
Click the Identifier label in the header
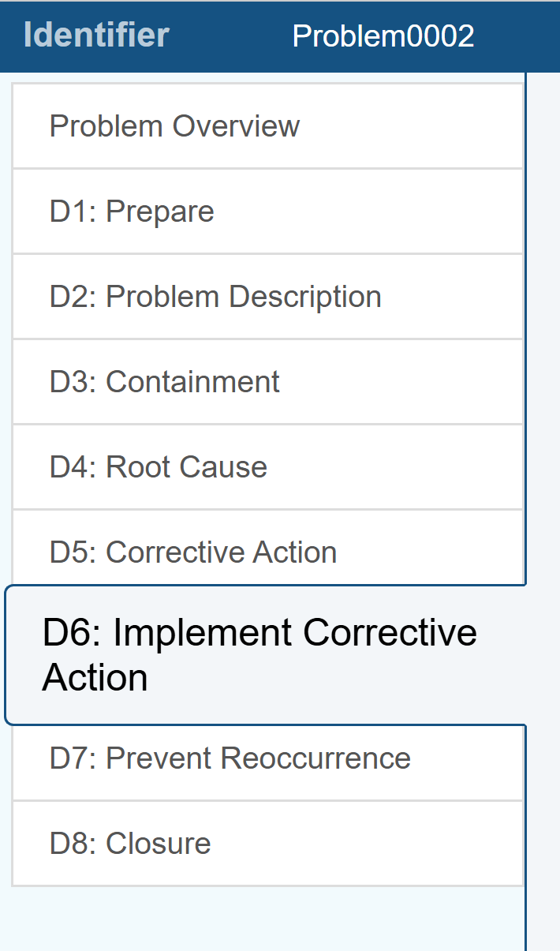[x=96, y=36]
